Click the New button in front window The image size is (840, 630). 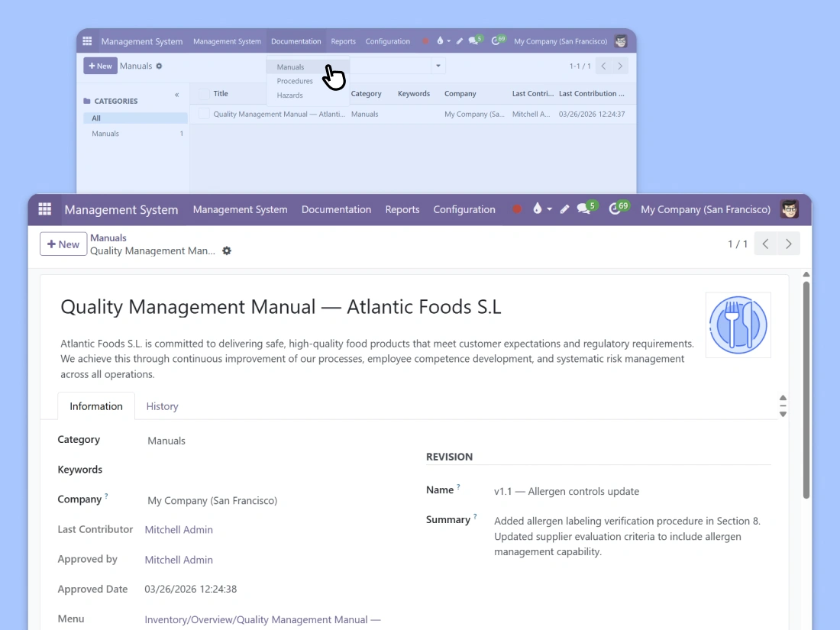click(63, 244)
